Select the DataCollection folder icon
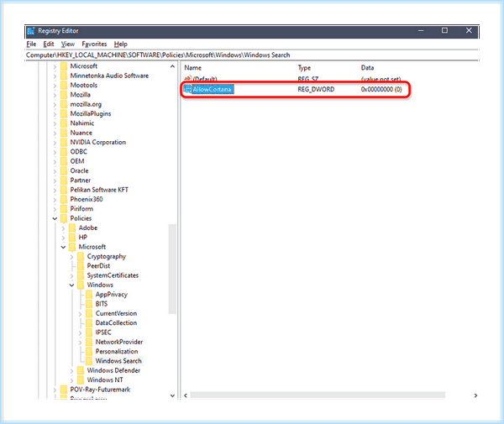504x424 pixels. click(x=89, y=322)
